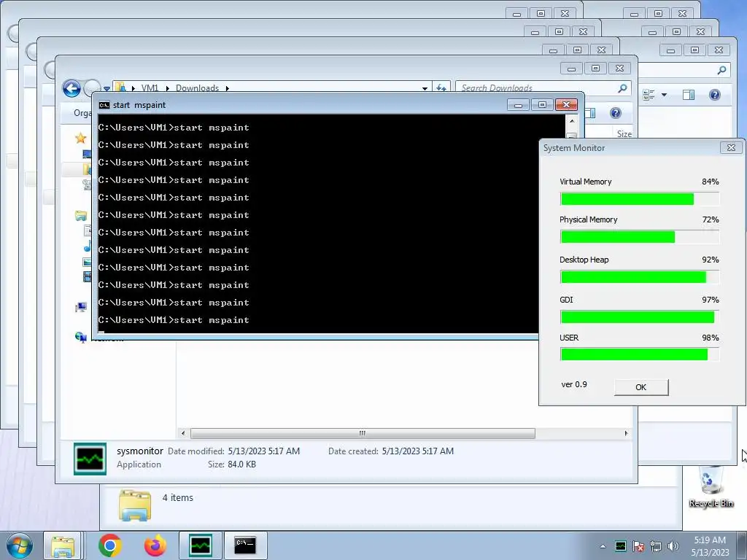Click the command prompt scroll up arrow

572,122
